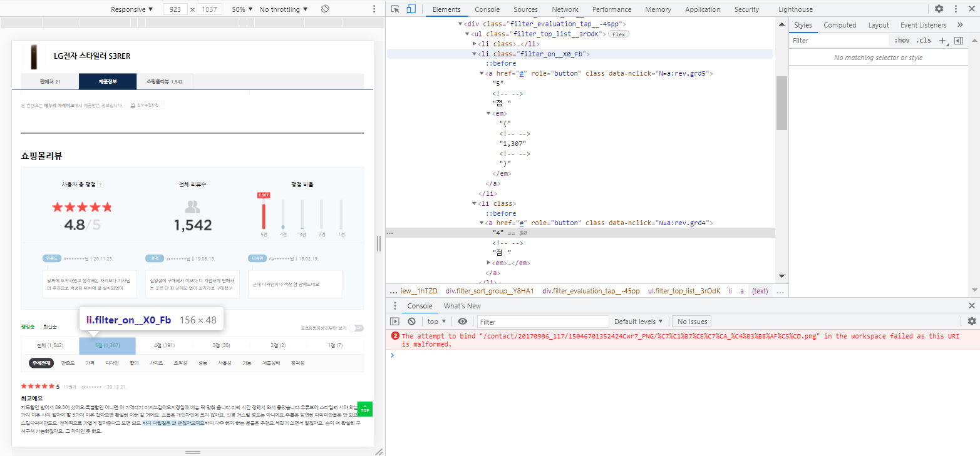
Task: Clear the console with the block icon
Action: 411,322
